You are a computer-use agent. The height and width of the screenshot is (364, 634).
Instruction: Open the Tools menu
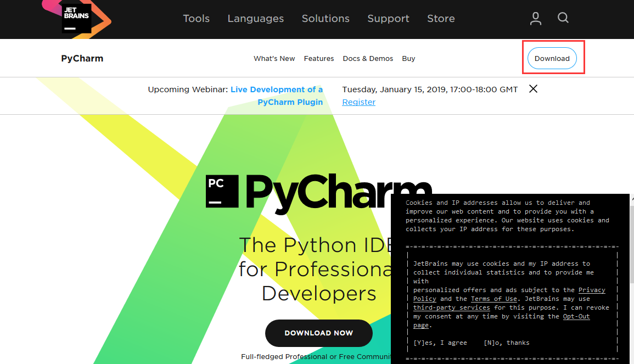[197, 19]
